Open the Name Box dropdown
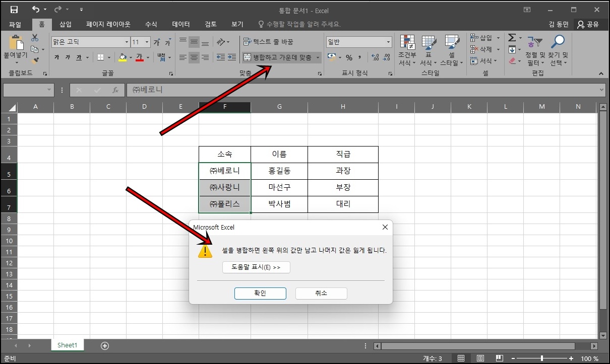610x364 pixels. point(49,90)
